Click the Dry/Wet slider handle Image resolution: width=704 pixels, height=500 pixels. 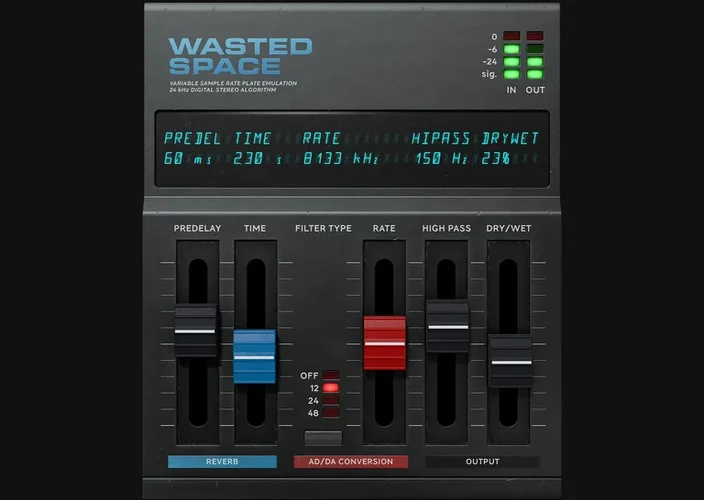510,361
